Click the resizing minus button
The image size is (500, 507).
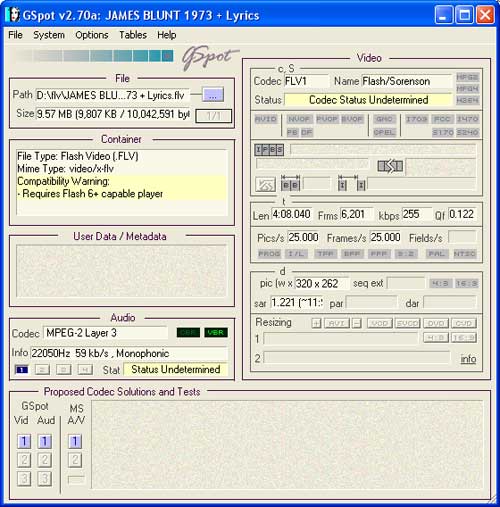tap(357, 323)
